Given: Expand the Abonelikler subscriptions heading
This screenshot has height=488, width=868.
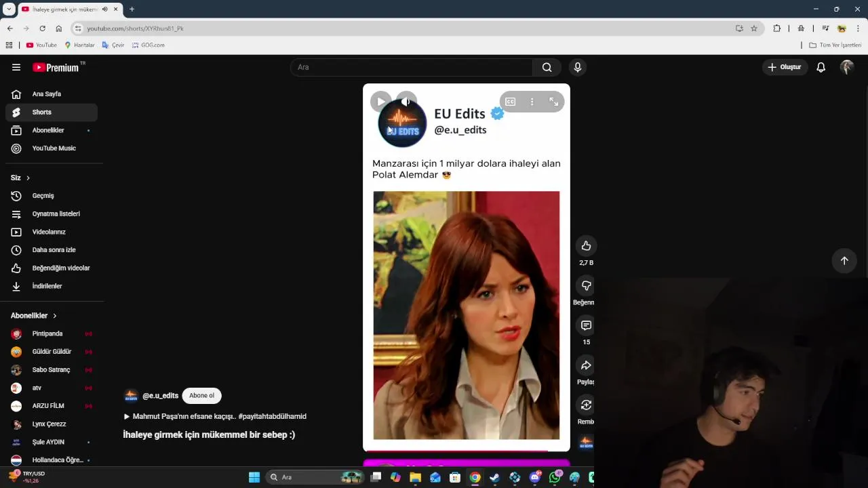Looking at the screenshot, I should (x=34, y=316).
